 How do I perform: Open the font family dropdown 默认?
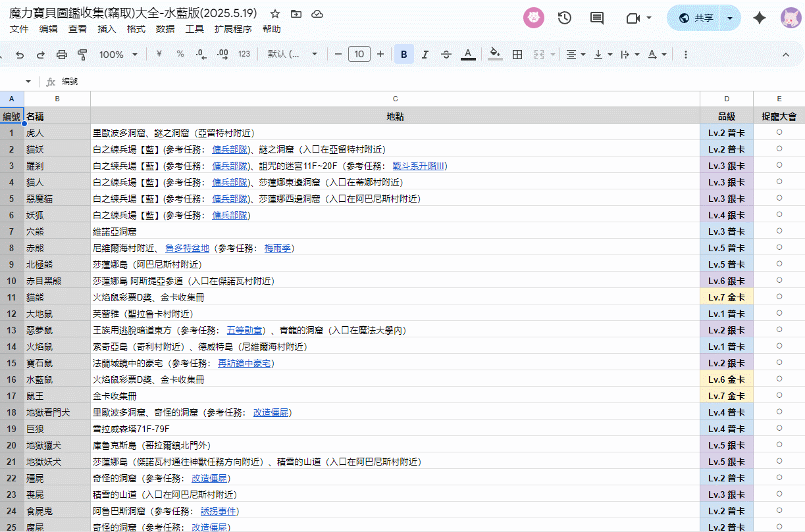click(293, 54)
